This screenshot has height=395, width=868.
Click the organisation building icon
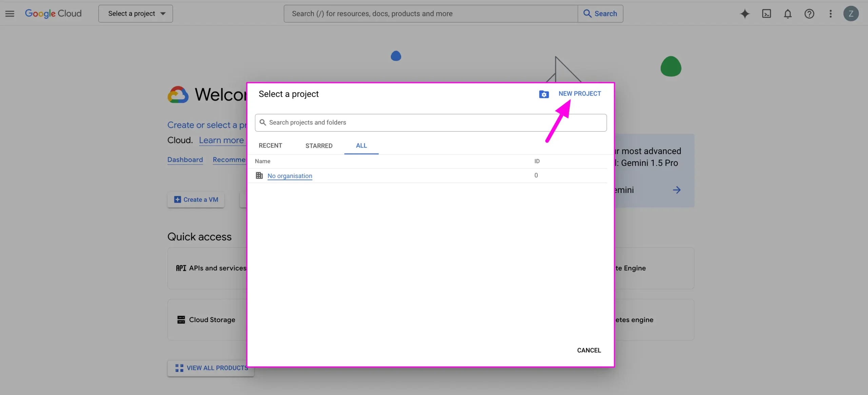[x=259, y=176]
